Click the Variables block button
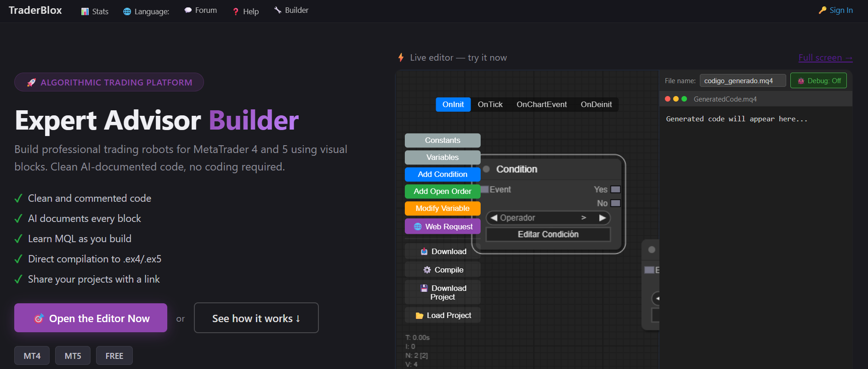 pyautogui.click(x=443, y=157)
